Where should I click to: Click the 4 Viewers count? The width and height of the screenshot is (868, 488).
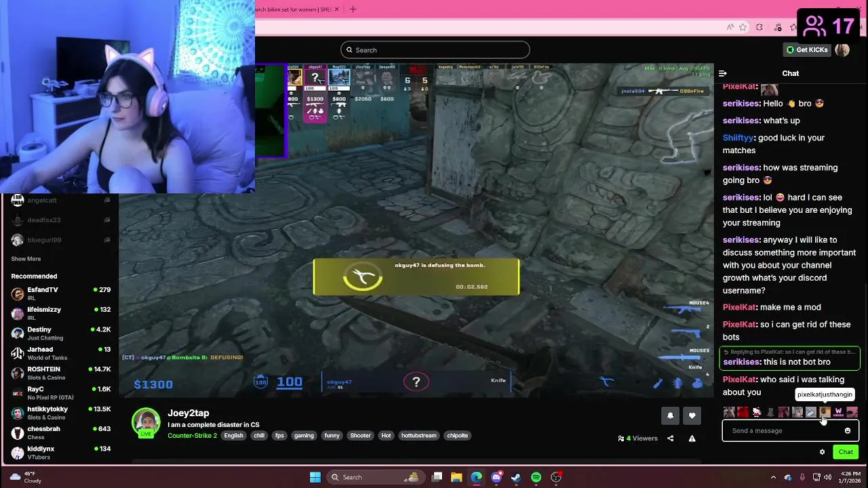(638, 439)
